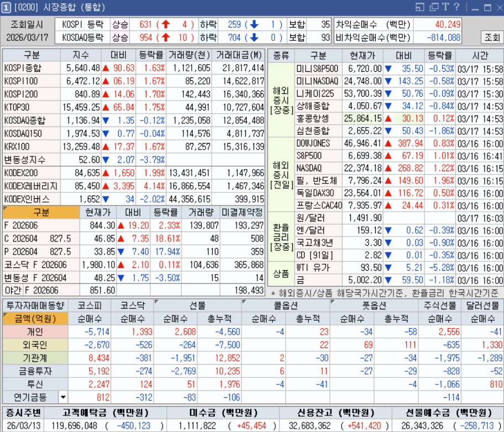Select the 프랑스CAC40 row
This screenshot has height=432, width=504.
click(x=399, y=206)
